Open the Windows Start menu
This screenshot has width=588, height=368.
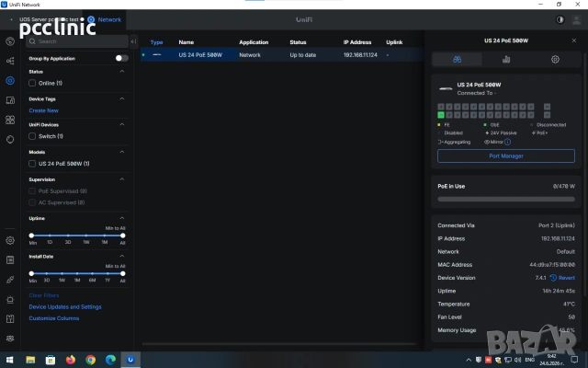point(10,360)
